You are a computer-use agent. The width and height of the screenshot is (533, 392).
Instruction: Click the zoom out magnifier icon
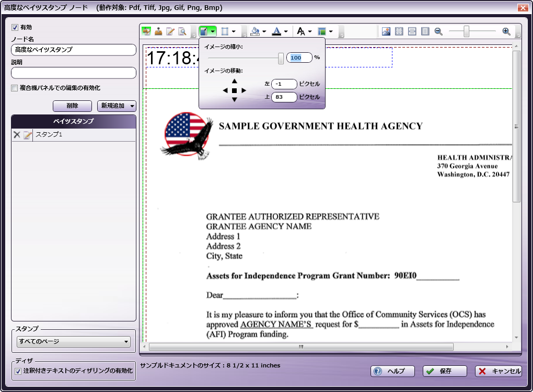pyautogui.click(x=438, y=31)
